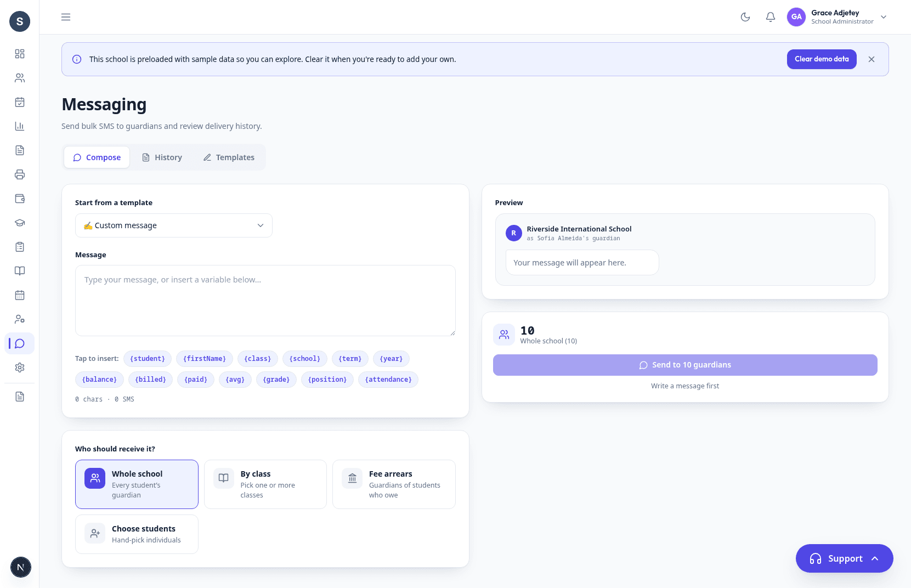Screen dimensions: 911x588
Task: Expand the Support widget
Action: tap(845, 558)
